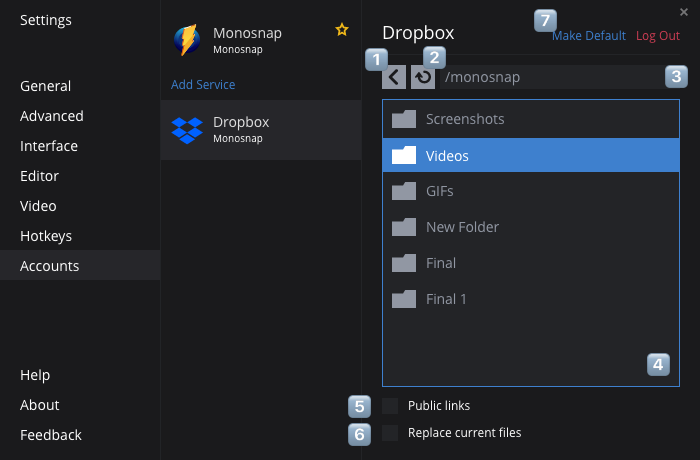This screenshot has height=460, width=700.
Task: Select the GIFs folder name
Action: tap(440, 191)
